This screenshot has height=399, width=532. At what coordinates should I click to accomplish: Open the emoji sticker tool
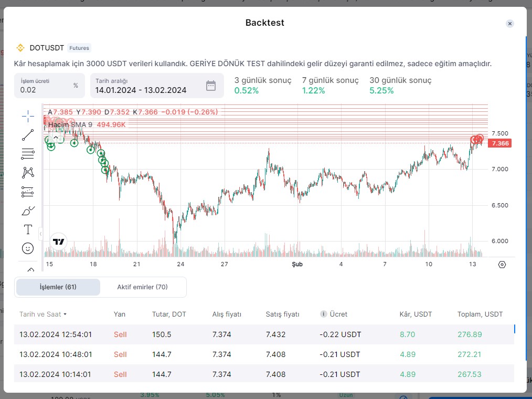pyautogui.click(x=28, y=248)
